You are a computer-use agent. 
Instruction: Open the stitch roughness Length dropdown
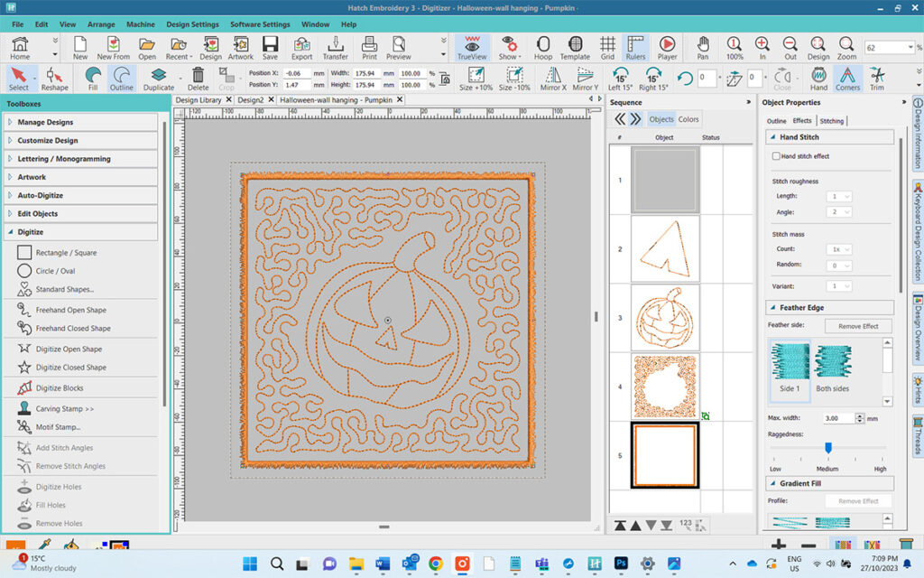[x=841, y=196]
